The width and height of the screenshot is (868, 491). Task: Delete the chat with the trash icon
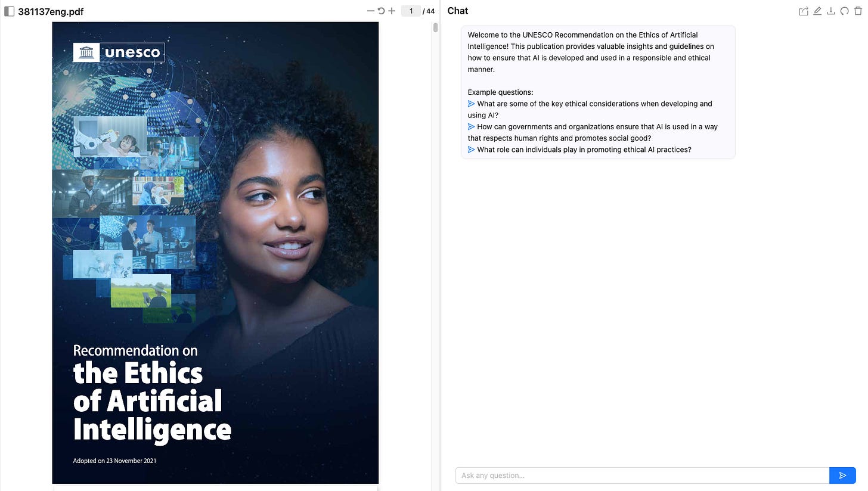tap(858, 11)
